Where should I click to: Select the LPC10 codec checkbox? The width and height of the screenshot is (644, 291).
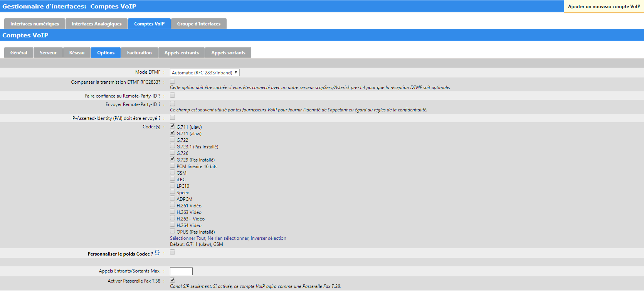pos(173,185)
